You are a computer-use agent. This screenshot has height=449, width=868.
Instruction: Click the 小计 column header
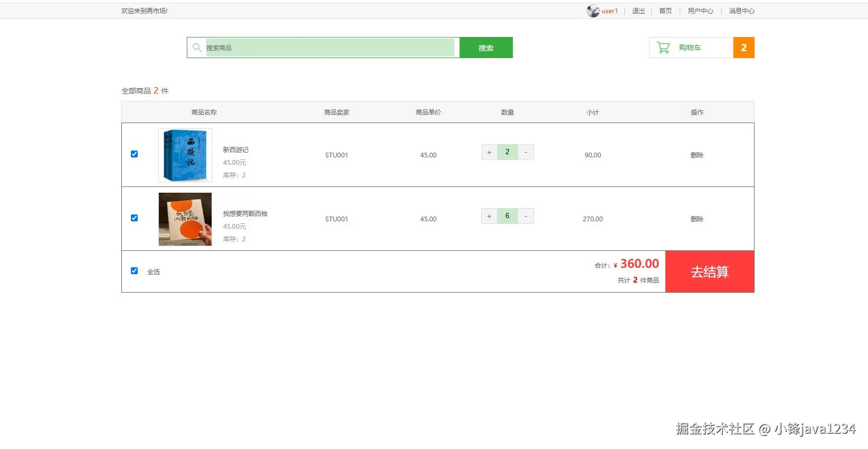click(593, 113)
